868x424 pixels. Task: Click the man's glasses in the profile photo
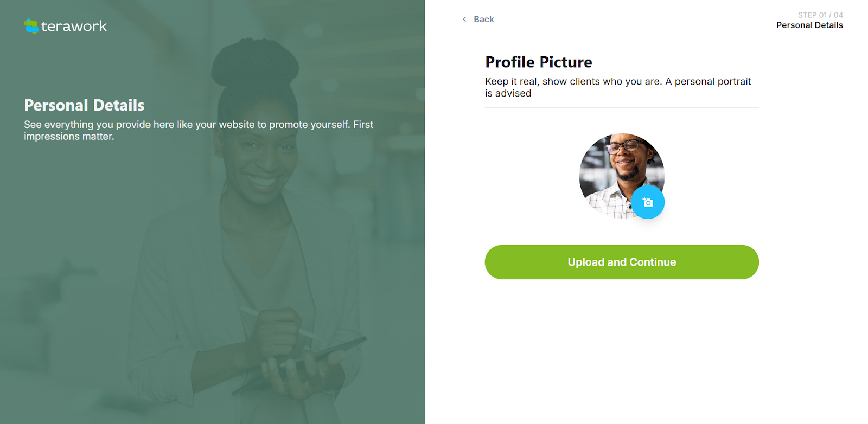[x=624, y=146]
